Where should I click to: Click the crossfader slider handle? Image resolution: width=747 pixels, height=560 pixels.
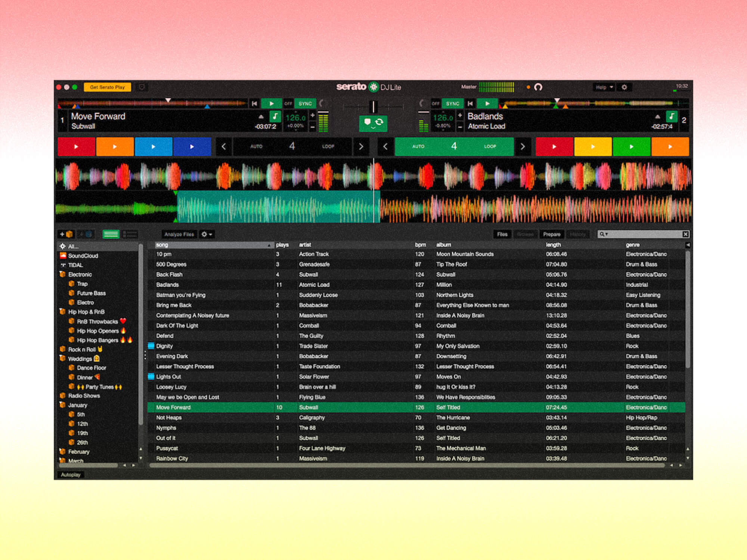tap(373, 107)
